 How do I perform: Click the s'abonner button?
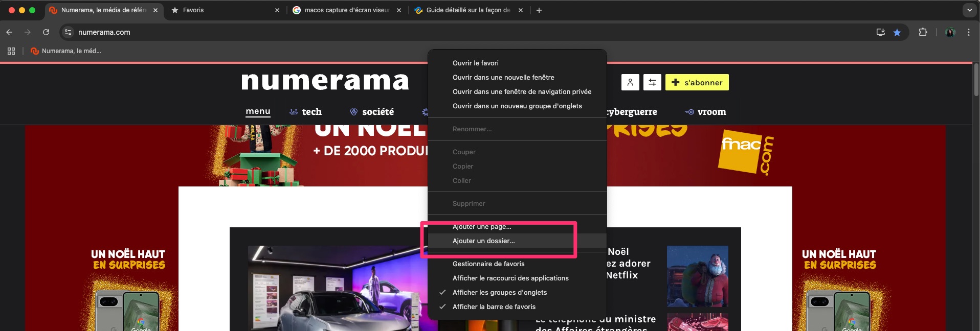[697, 82]
